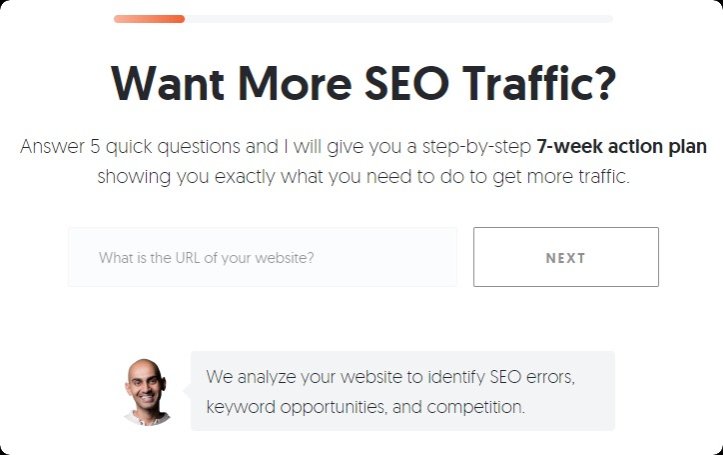723x455 pixels.
Task: Select the "Want More SEO Traffic?" heading
Action: [x=363, y=83]
